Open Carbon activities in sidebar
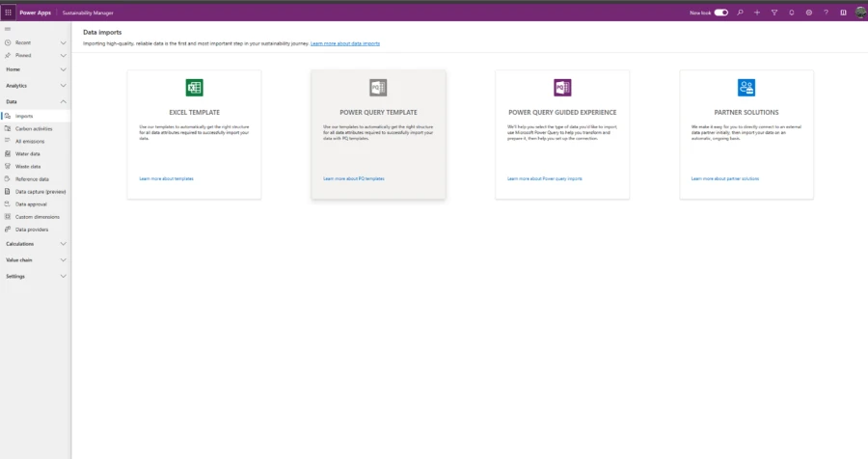 (x=34, y=128)
